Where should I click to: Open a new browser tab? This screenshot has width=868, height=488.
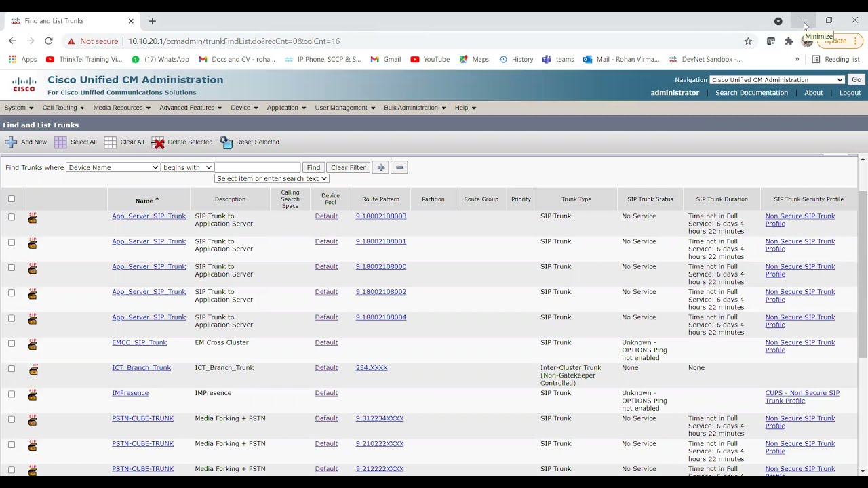152,21
